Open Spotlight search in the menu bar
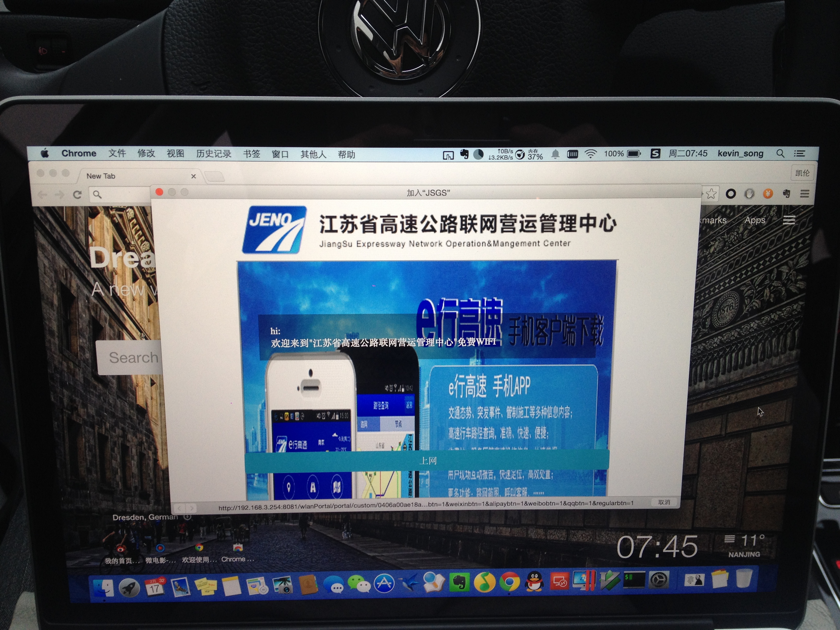Viewport: 840px width, 630px height. [780, 153]
